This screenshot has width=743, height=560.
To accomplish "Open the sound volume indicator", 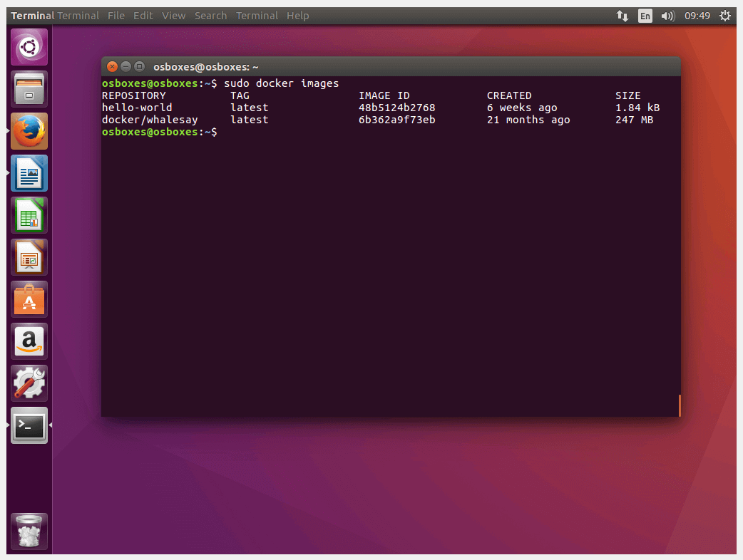I will 667,16.
